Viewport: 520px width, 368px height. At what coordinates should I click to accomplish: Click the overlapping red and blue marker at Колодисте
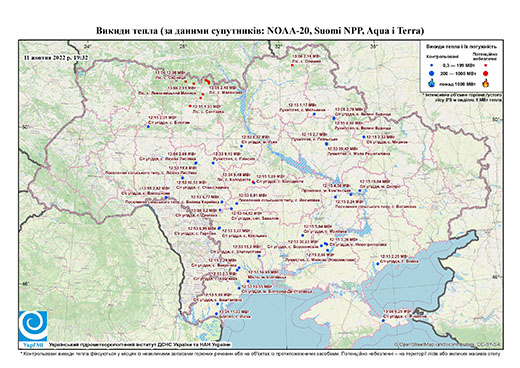point(253,182)
